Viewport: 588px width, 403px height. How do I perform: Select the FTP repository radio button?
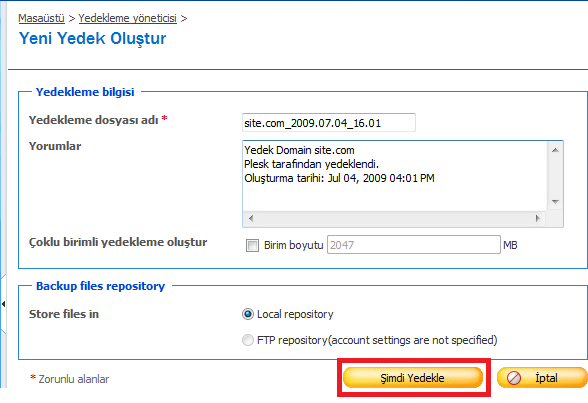[248, 340]
